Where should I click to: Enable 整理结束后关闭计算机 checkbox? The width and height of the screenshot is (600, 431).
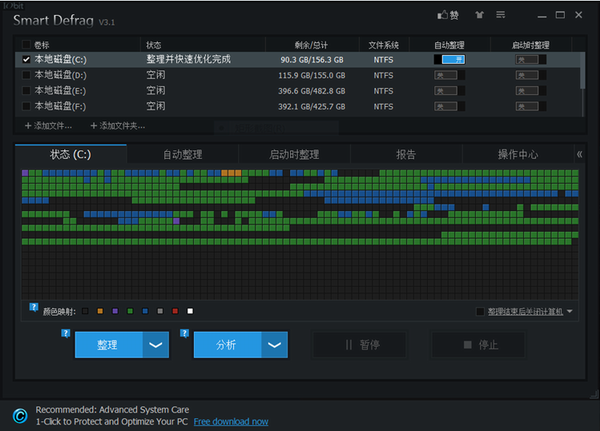point(480,312)
